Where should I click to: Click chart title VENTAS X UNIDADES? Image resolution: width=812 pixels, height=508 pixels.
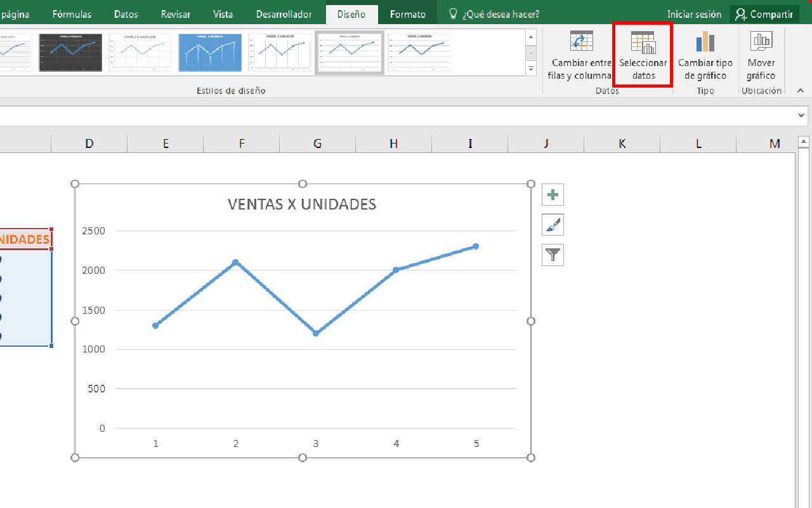[x=302, y=204]
